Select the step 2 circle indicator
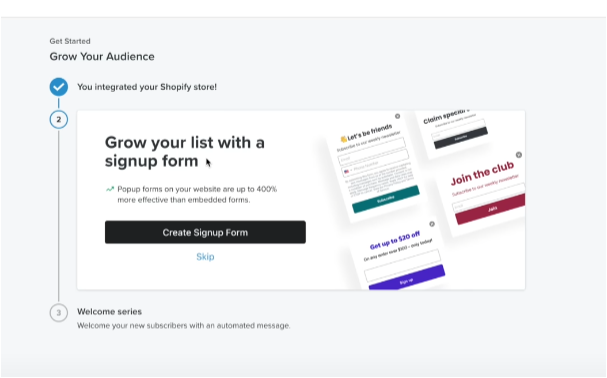Screen dimensions: 607x378 [58, 119]
